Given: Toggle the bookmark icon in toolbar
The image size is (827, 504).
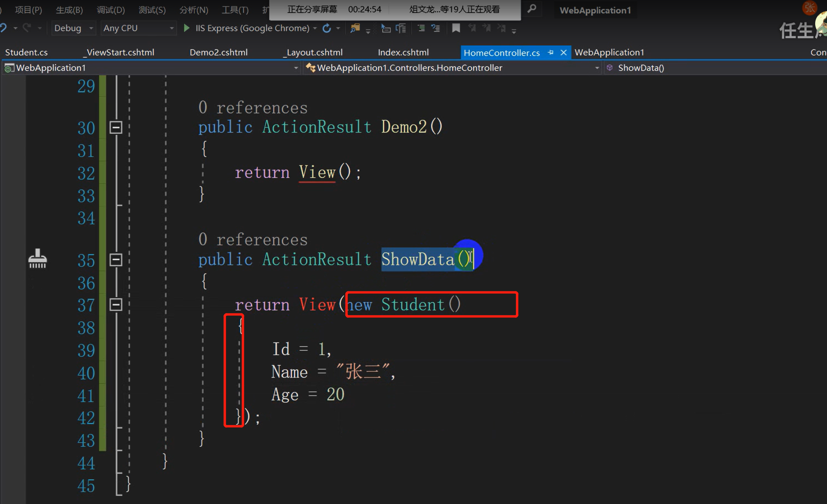Looking at the screenshot, I should (x=456, y=28).
